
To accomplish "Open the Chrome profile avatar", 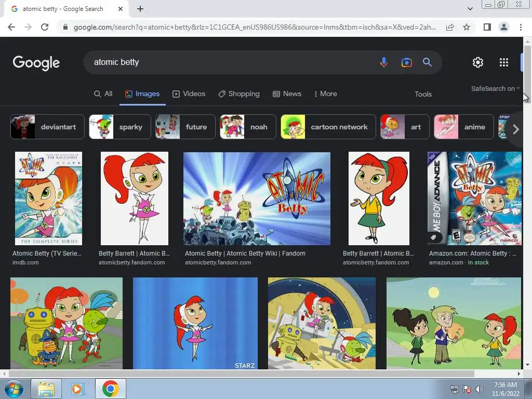I will point(504,27).
